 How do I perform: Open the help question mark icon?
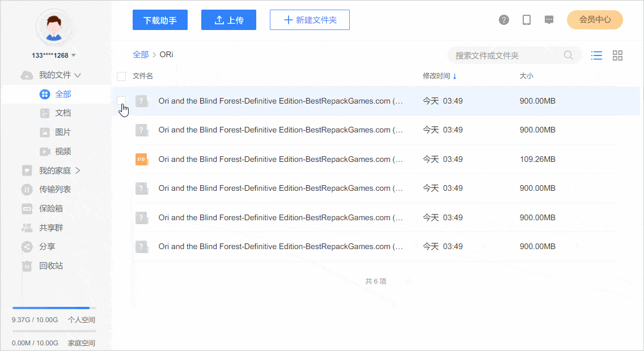point(504,20)
